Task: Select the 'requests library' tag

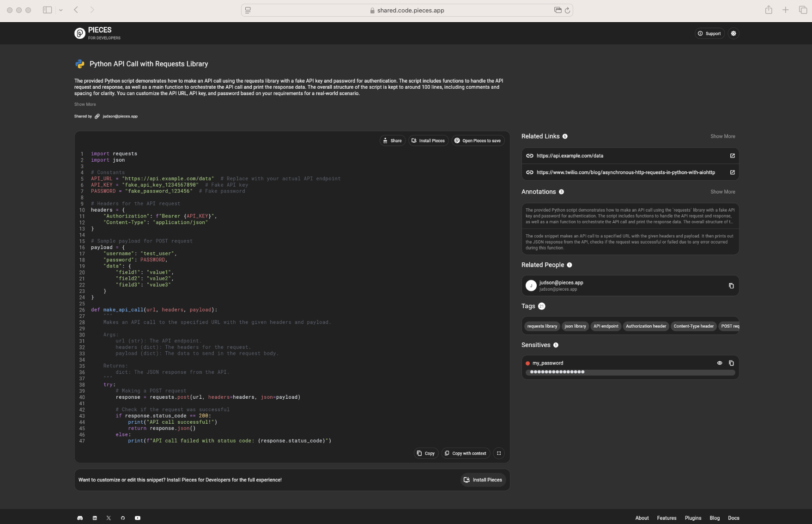Action: click(x=542, y=326)
